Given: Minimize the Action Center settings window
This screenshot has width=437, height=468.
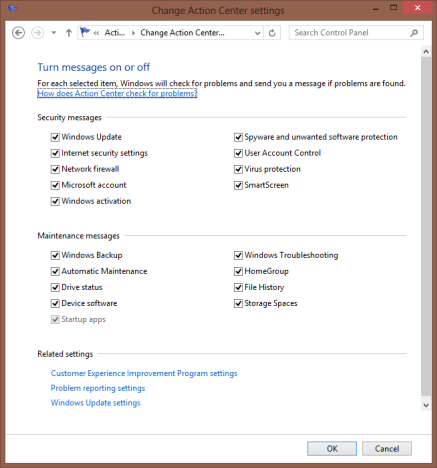Looking at the screenshot, I should click(x=376, y=9).
